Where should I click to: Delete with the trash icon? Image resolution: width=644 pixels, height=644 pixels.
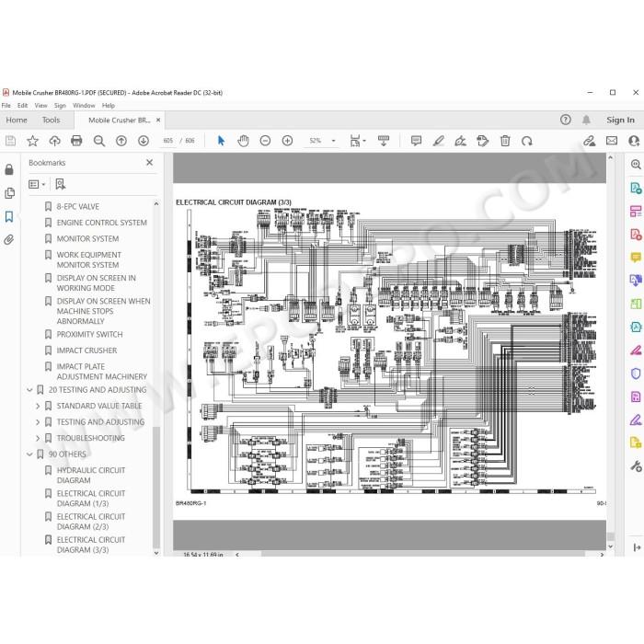point(505,141)
